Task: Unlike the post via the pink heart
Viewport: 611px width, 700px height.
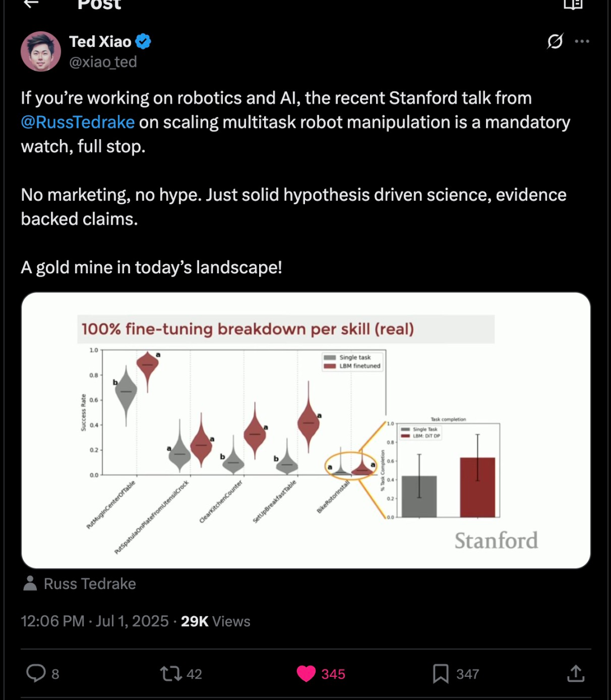Action: (306, 673)
